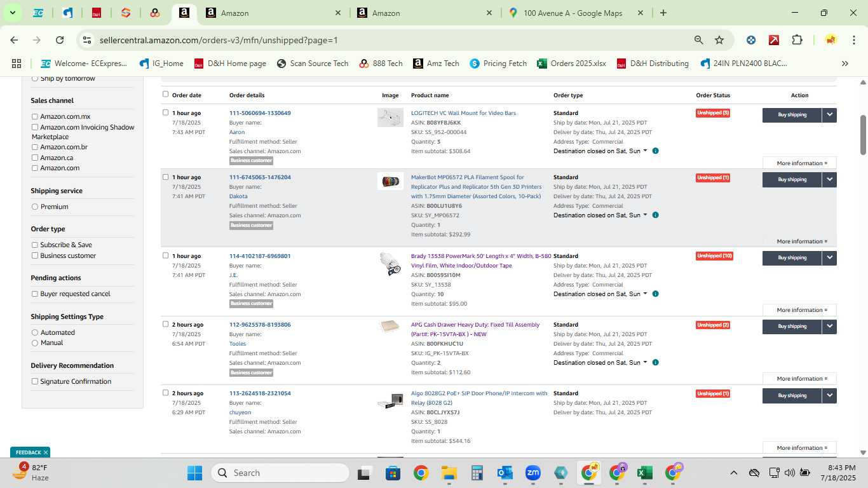Image resolution: width=868 pixels, height=488 pixels.
Task: Check Signature Confirmation box
Action: click(35, 381)
